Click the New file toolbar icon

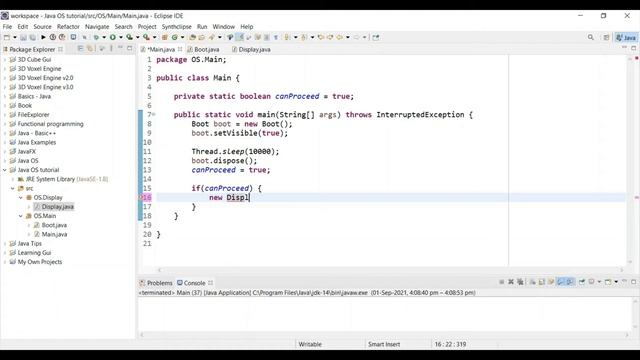[7, 37]
